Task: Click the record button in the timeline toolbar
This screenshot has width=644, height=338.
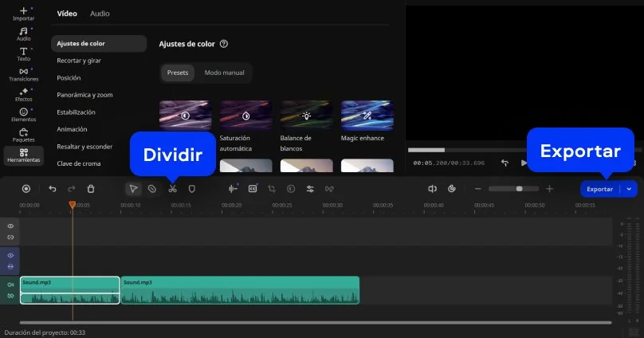Action: click(x=26, y=189)
